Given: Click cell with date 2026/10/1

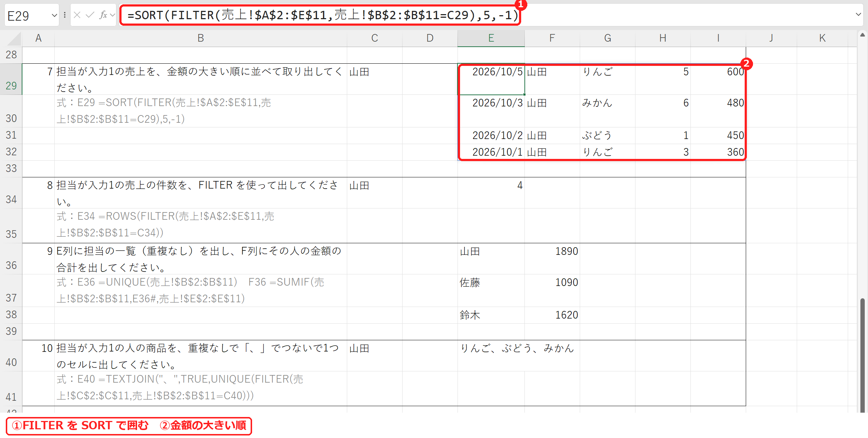Looking at the screenshot, I should click(x=491, y=152).
